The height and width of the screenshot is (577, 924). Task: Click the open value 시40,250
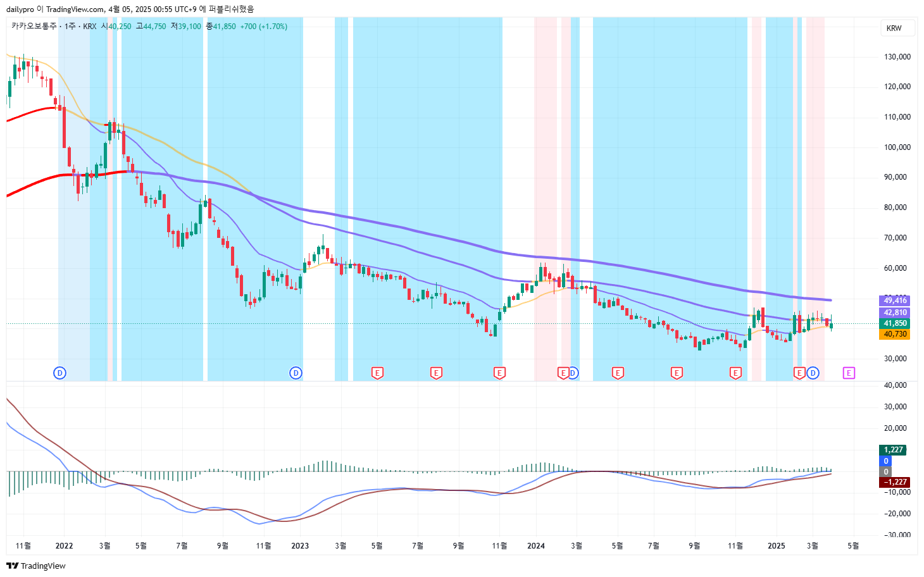pos(116,27)
